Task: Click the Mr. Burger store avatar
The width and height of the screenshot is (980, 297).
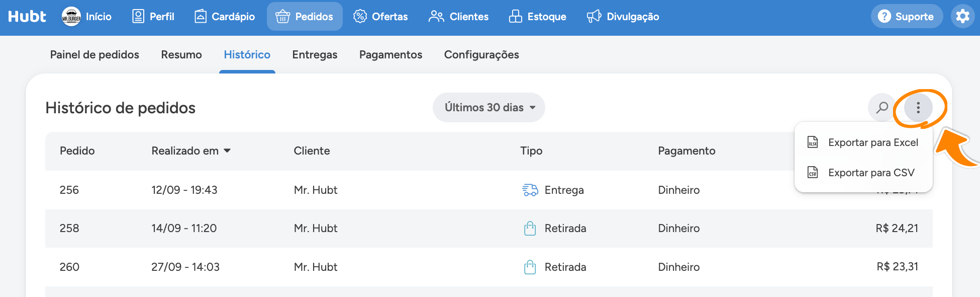Action: tap(71, 17)
